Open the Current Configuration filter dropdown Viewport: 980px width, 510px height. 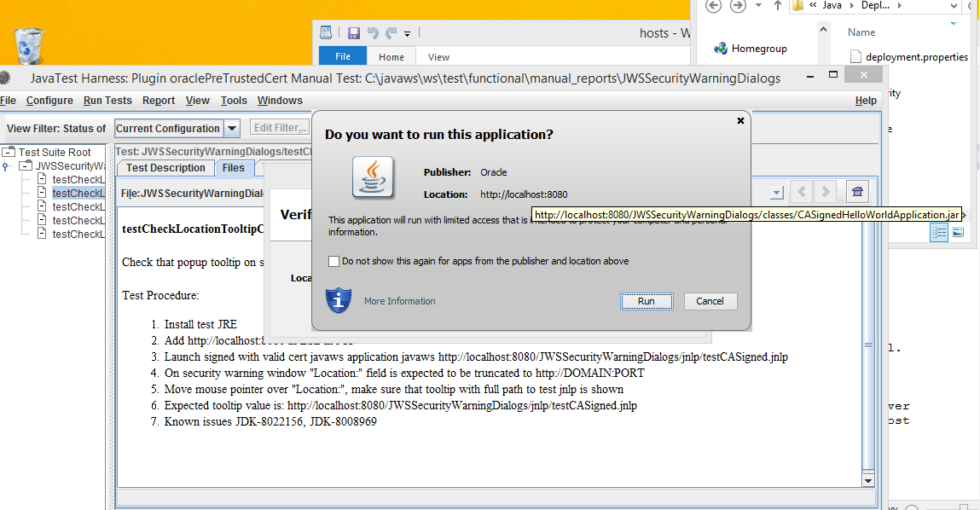click(x=232, y=129)
